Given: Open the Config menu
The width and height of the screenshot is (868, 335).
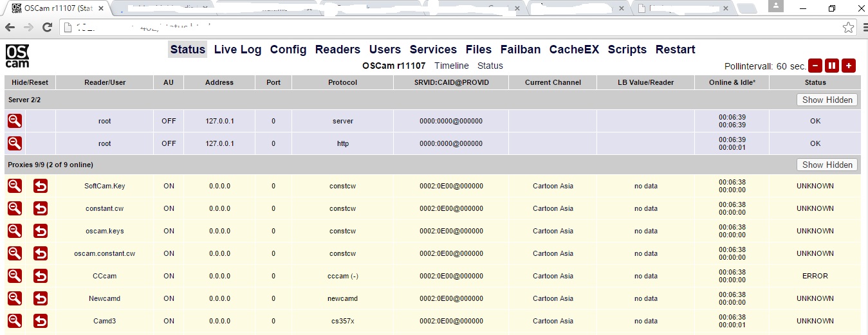Looking at the screenshot, I should tap(288, 50).
